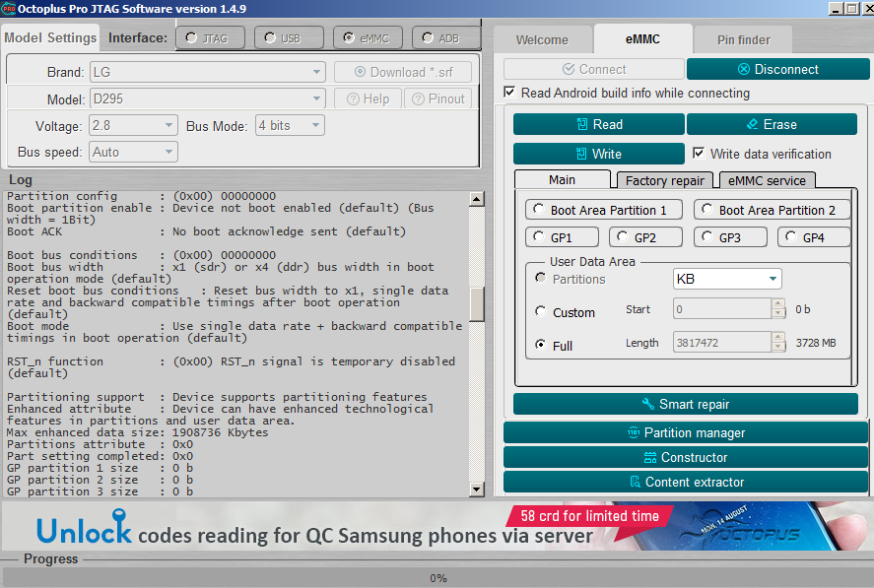Image resolution: width=874 pixels, height=588 pixels.
Task: Click the Pinout question mark icon
Action: [418, 99]
